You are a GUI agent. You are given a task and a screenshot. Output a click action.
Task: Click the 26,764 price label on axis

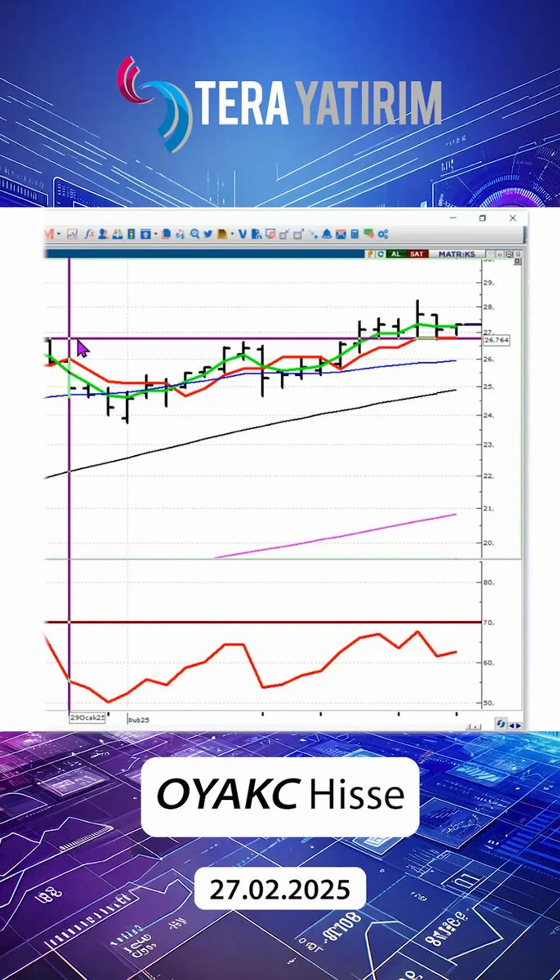click(497, 340)
